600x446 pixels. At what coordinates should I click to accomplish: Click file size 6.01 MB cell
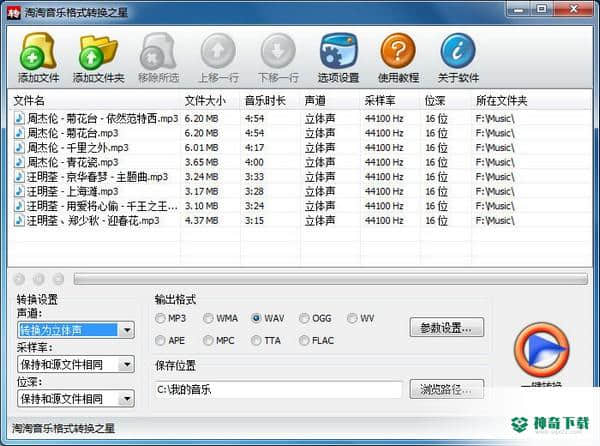tap(201, 148)
